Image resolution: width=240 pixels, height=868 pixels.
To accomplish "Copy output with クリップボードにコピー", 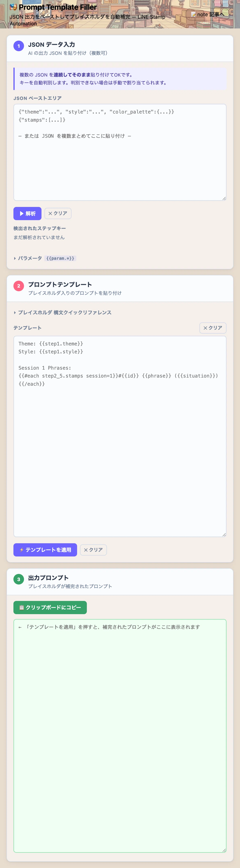I will (50, 607).
